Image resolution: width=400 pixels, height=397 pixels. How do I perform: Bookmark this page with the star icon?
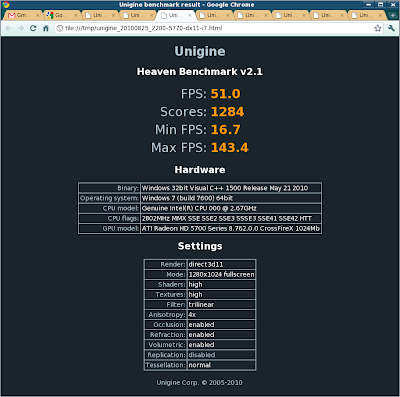(378, 28)
